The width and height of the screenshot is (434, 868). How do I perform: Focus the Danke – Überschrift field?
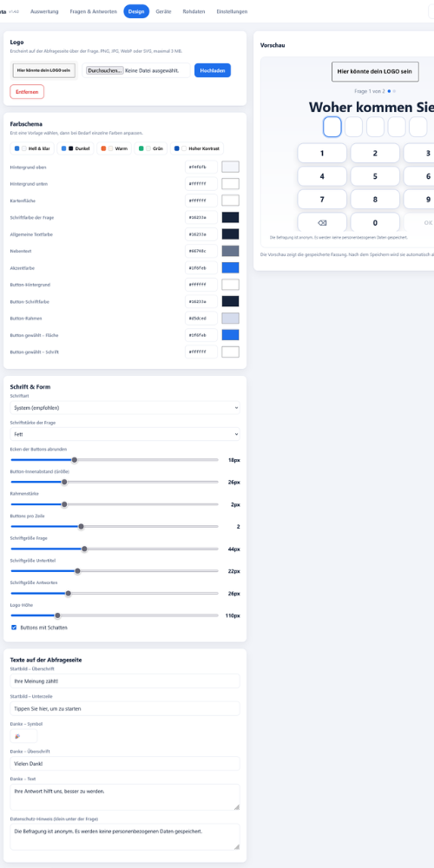coord(125,763)
